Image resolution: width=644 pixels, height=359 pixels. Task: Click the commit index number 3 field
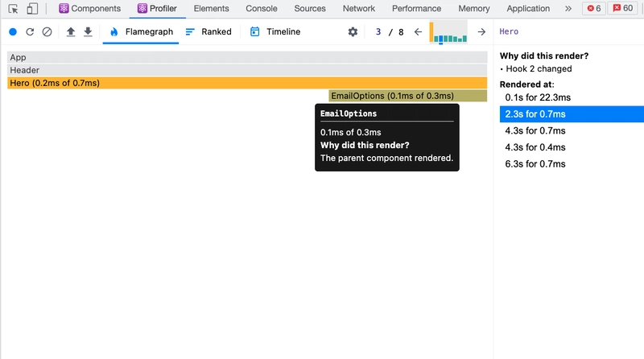coord(378,31)
